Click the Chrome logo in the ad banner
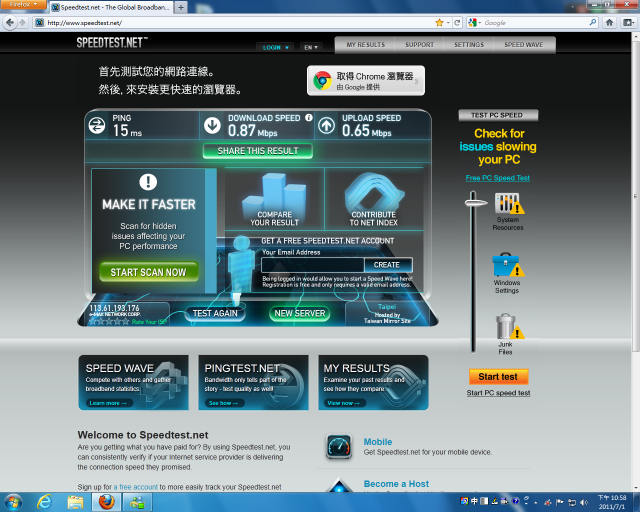Screen dimensions: 640x512 (x=322, y=80)
